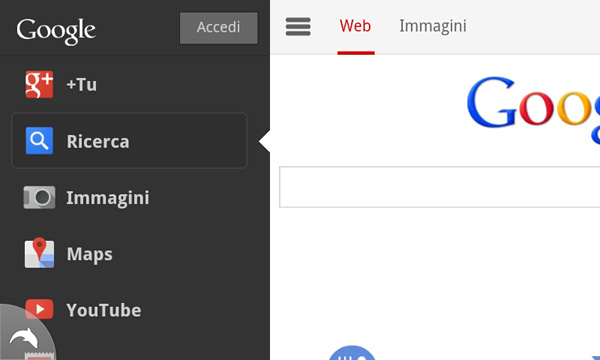The width and height of the screenshot is (600, 360).
Task: Open the YouTube sidebar label
Action: (x=104, y=310)
